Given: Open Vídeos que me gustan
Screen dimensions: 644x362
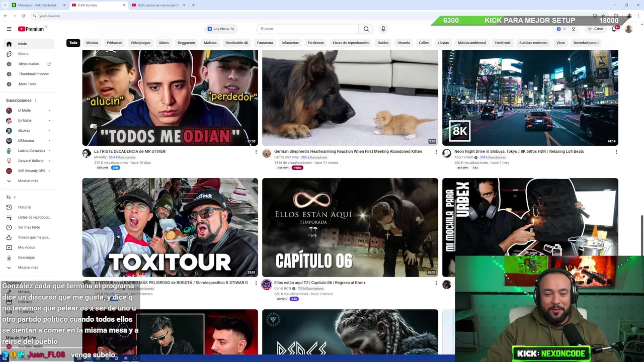Looking at the screenshot, I should 28,237.
